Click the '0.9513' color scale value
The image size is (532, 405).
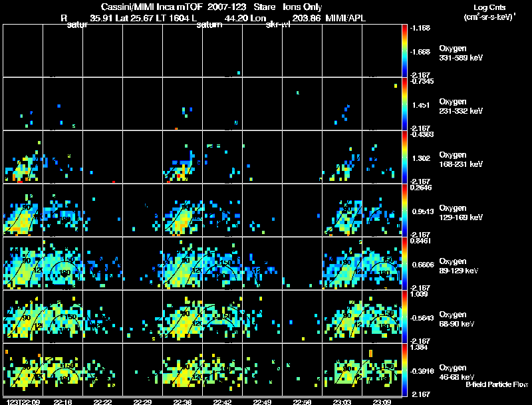point(423,211)
